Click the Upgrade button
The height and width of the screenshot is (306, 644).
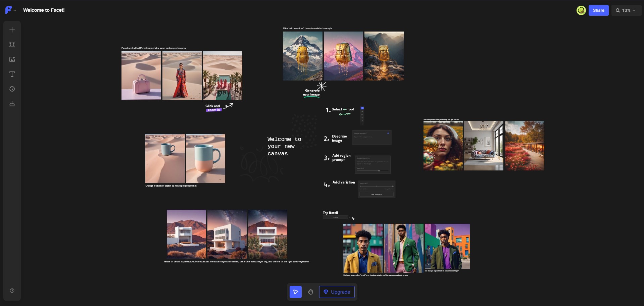pyautogui.click(x=337, y=292)
